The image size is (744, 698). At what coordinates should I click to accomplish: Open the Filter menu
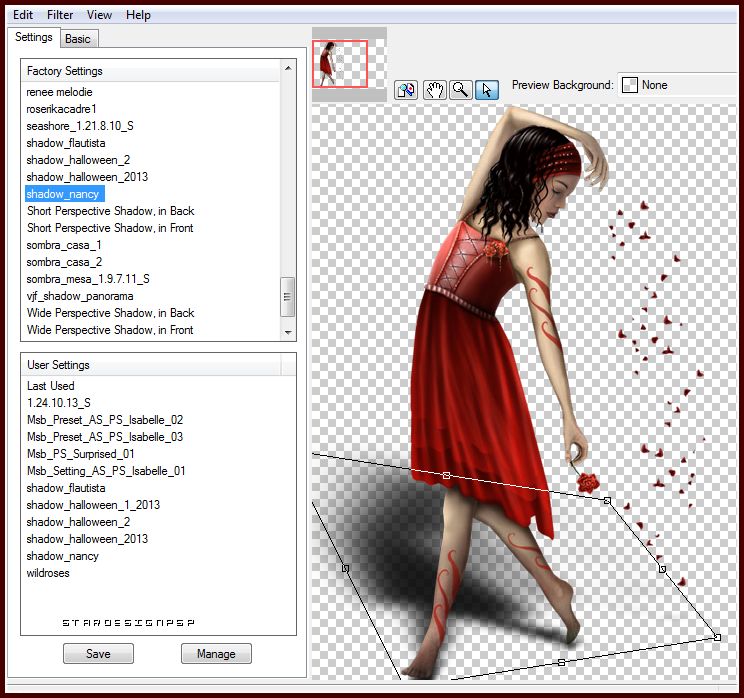(x=60, y=15)
